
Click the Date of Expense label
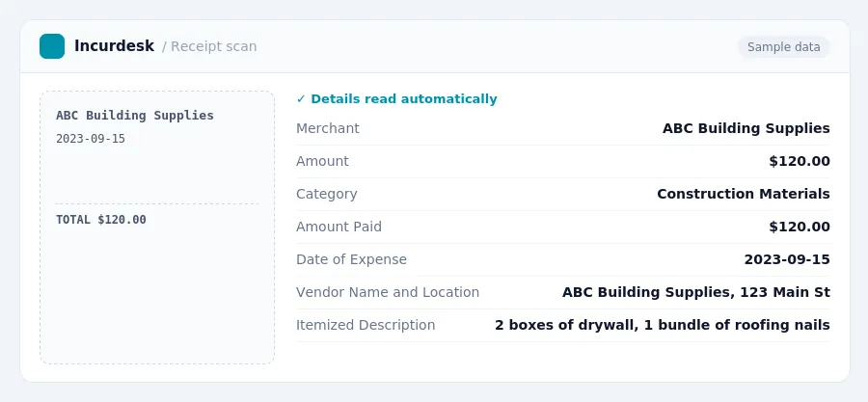(x=351, y=259)
